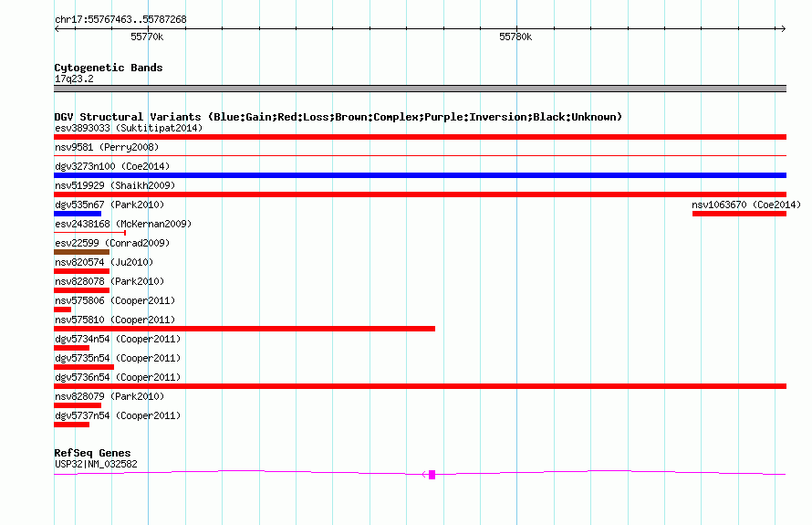Select the red dgv5735n54 loss bar

click(x=84, y=367)
